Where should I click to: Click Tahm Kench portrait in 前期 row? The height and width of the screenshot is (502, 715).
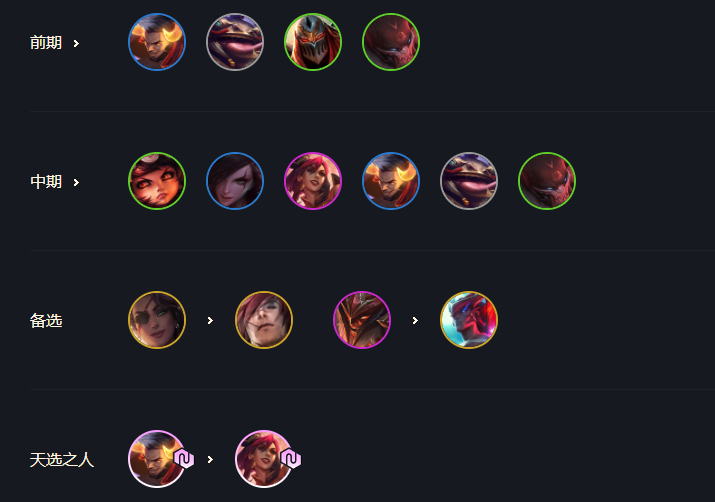point(235,42)
